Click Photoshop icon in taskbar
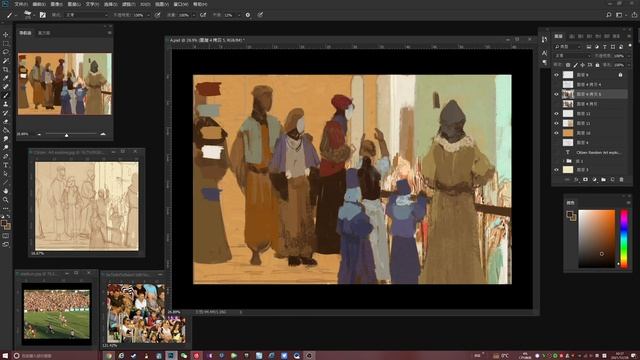640x360 pixels. tap(171, 356)
